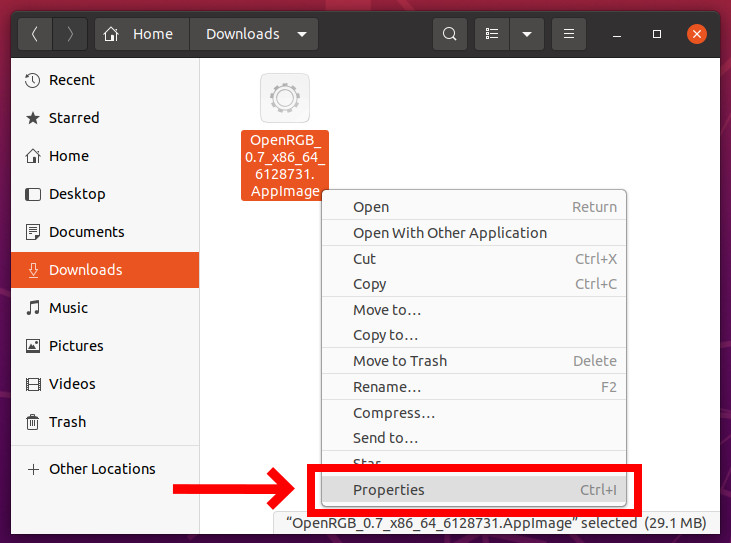Click the status bar selected-file text
Screen dimensions: 731x543
click(x=496, y=523)
